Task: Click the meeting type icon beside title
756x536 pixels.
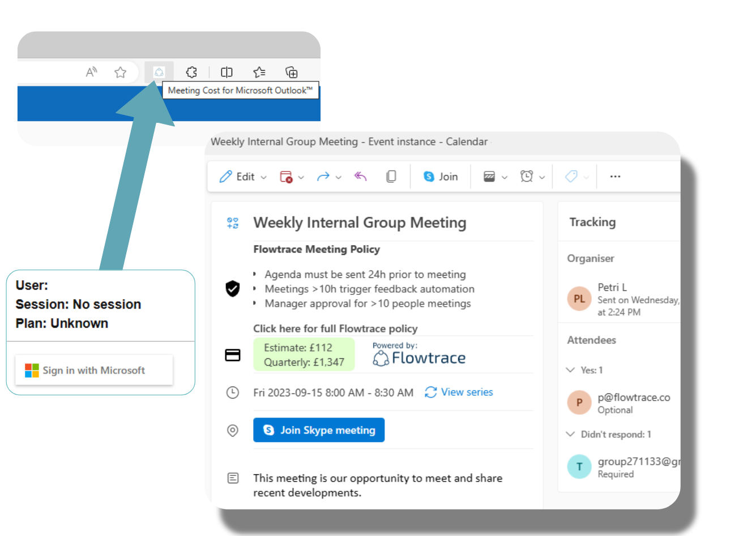Action: point(233,223)
